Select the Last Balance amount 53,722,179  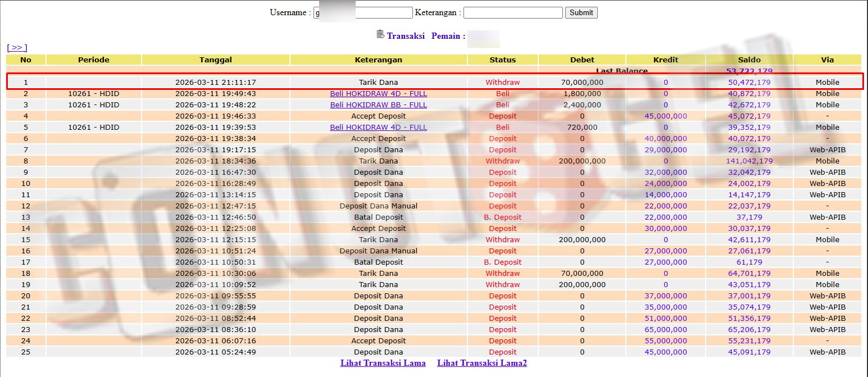(x=749, y=71)
